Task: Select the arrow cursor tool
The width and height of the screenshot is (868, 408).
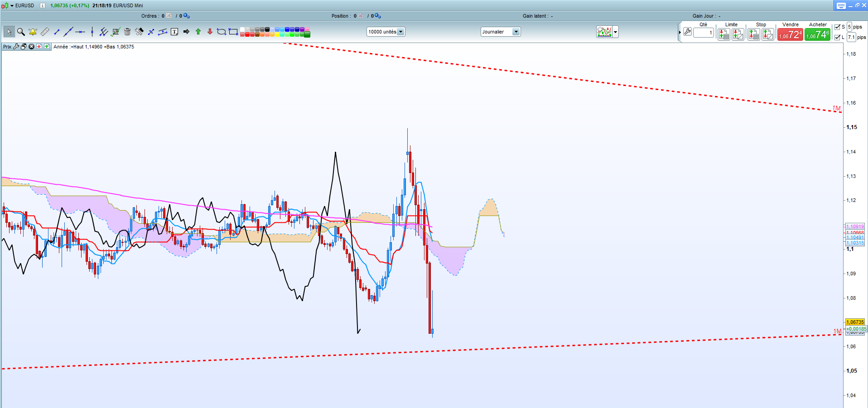Action: (x=9, y=32)
